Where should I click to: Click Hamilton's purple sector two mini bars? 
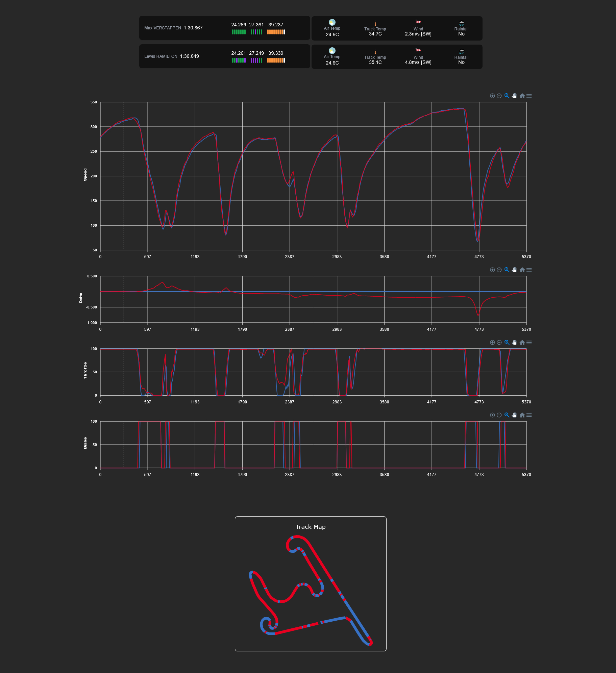[256, 60]
